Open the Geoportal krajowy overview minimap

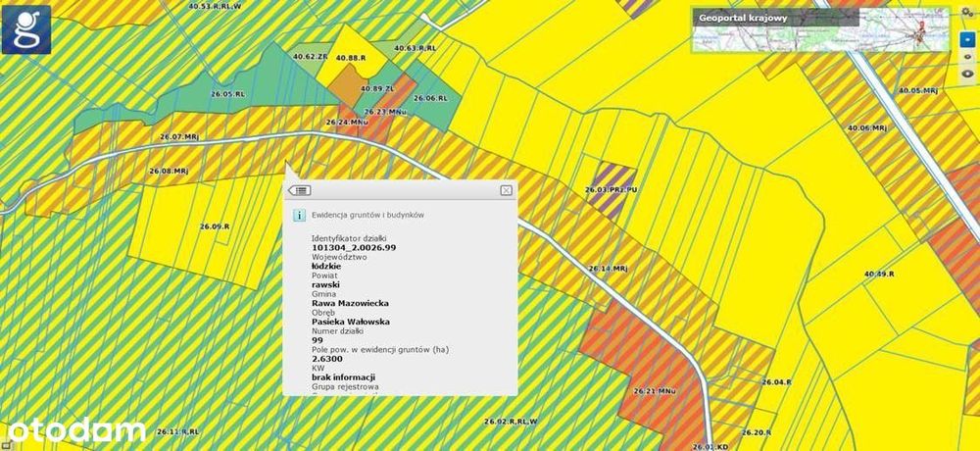tap(821, 28)
